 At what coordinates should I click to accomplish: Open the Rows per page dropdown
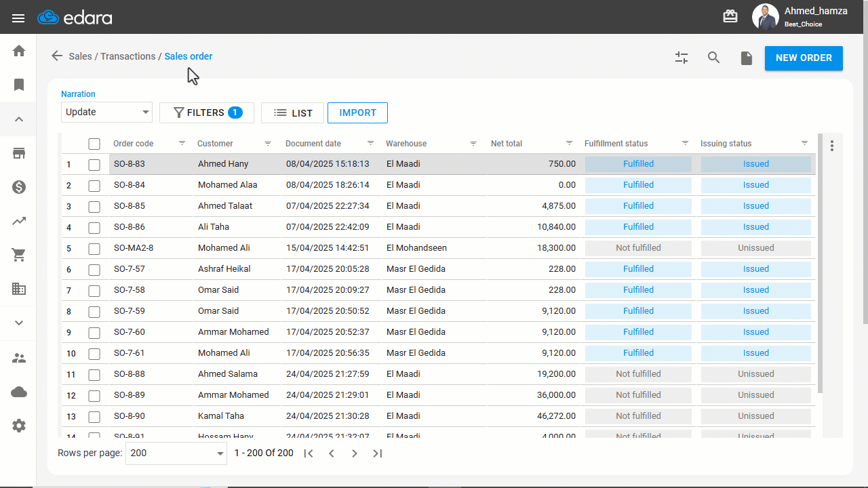click(176, 453)
